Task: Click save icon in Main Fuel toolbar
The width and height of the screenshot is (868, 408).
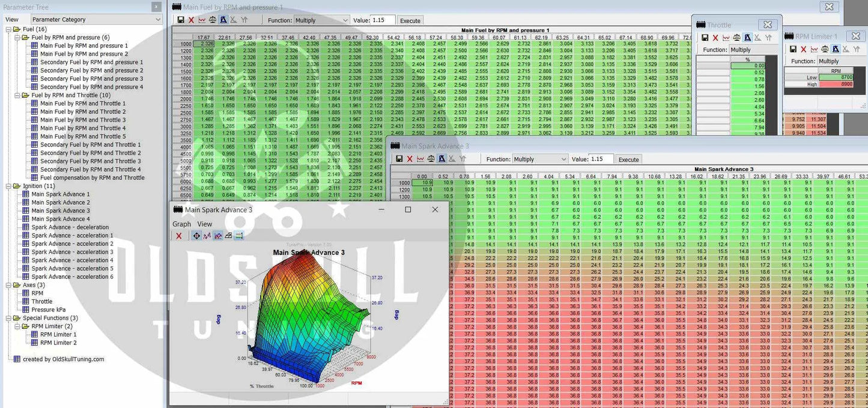Action: pos(181,20)
